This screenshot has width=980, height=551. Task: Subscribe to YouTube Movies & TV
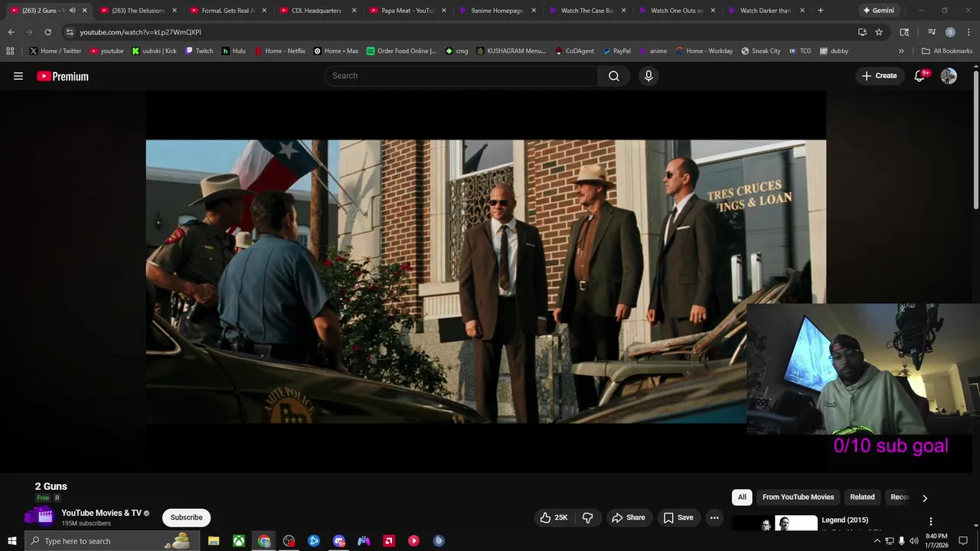[186, 517]
